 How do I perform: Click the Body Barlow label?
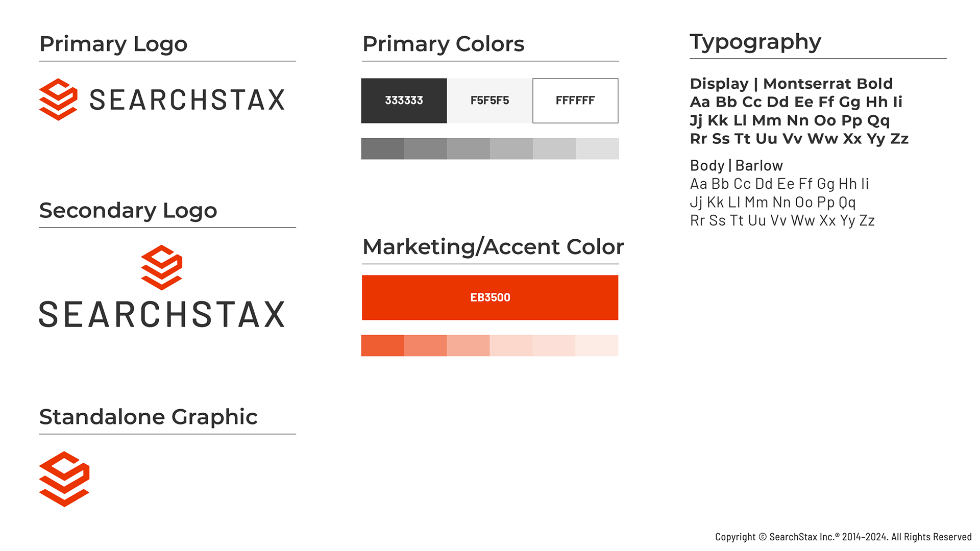tap(736, 165)
